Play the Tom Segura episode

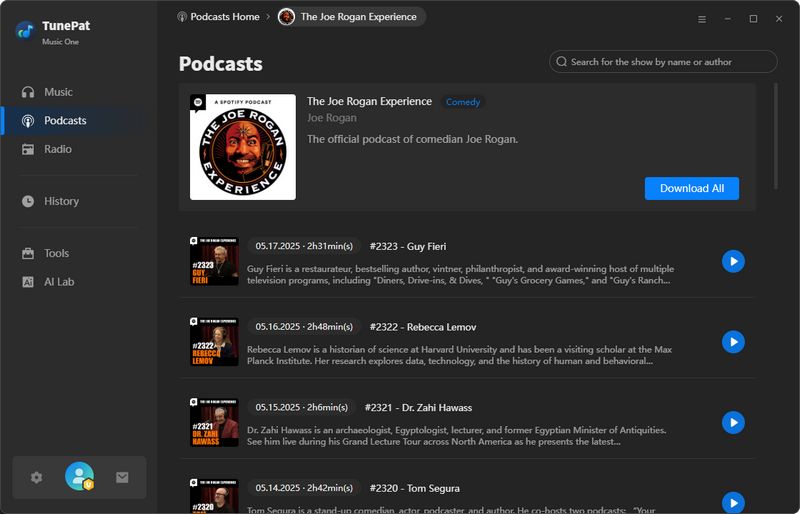coord(733,502)
